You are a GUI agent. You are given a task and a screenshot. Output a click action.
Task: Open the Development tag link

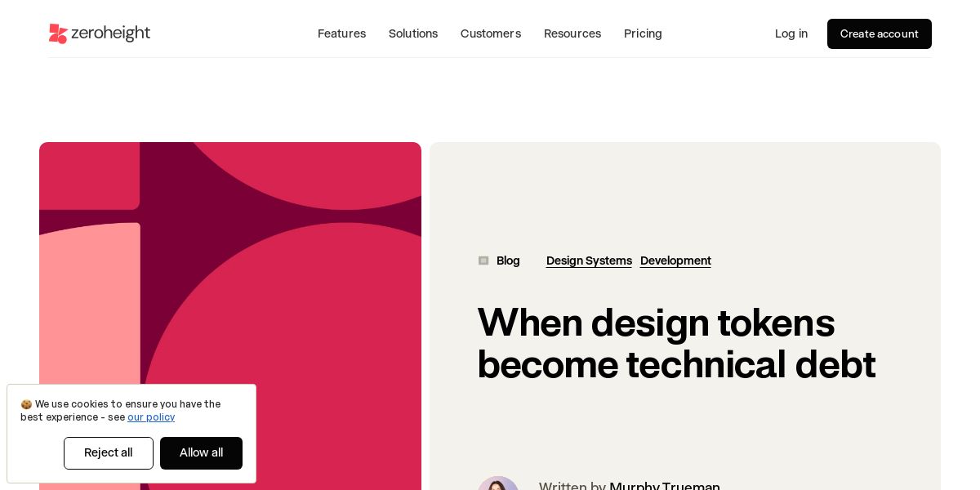click(675, 261)
